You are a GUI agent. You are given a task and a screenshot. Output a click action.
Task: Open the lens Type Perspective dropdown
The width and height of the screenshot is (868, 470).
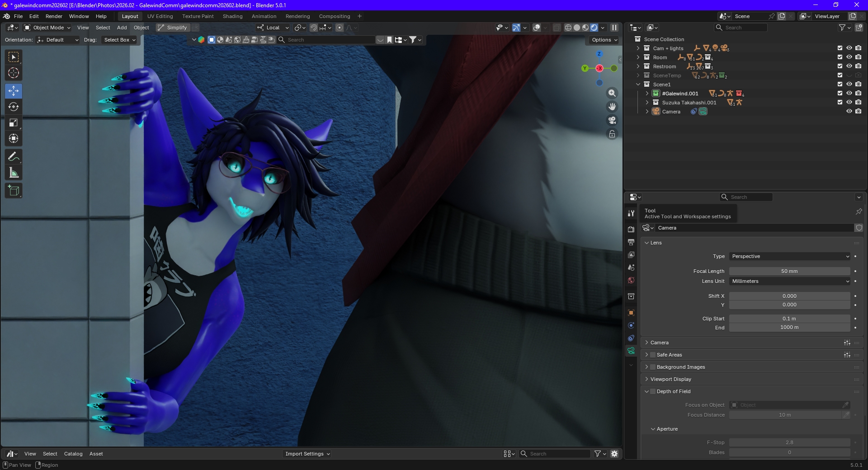pyautogui.click(x=789, y=256)
